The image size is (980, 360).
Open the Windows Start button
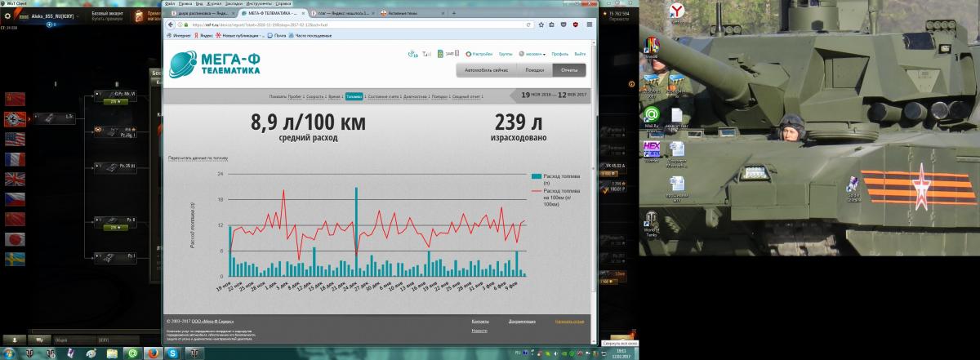click(x=10, y=353)
